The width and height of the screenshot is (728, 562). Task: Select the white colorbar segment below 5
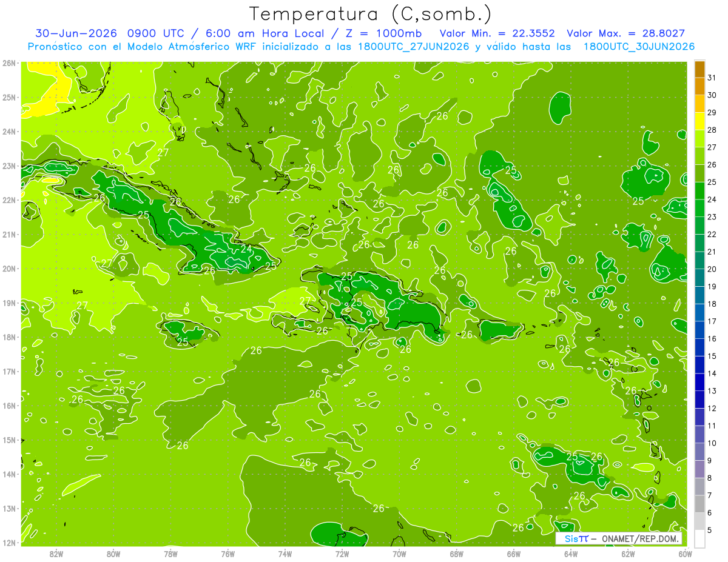coord(699,538)
